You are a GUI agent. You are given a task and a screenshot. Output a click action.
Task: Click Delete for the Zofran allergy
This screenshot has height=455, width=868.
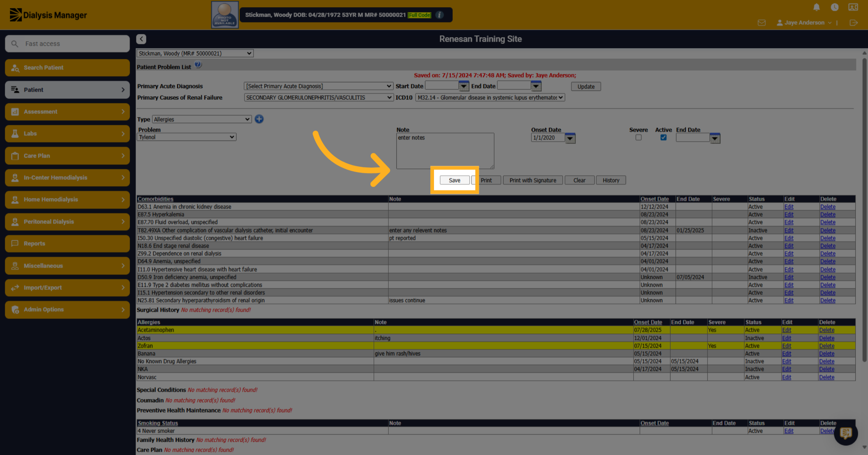click(x=826, y=346)
